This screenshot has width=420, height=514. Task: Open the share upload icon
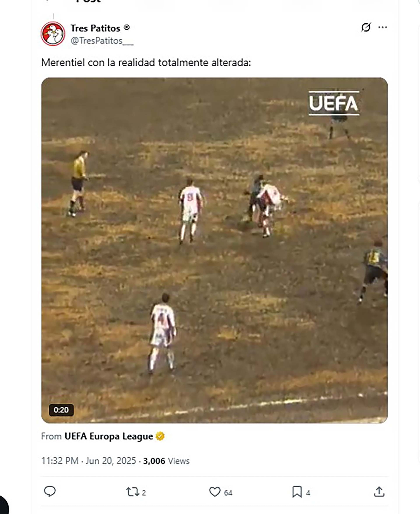tap(379, 492)
